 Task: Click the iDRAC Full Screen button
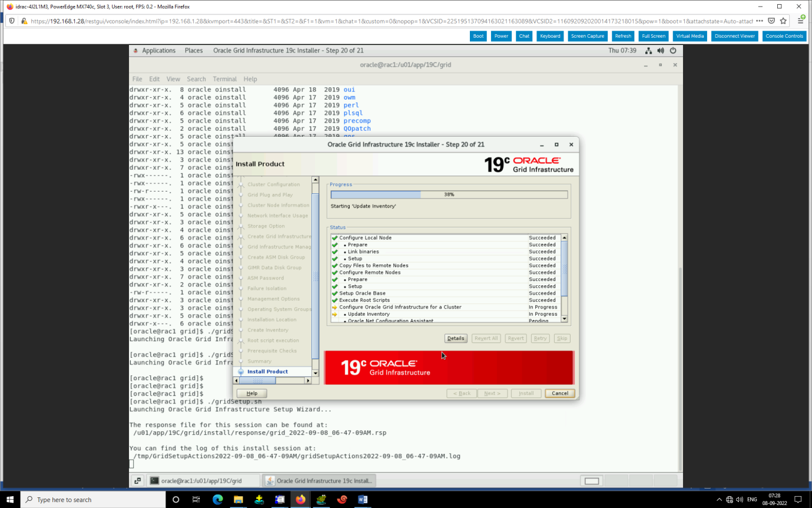tap(654, 36)
